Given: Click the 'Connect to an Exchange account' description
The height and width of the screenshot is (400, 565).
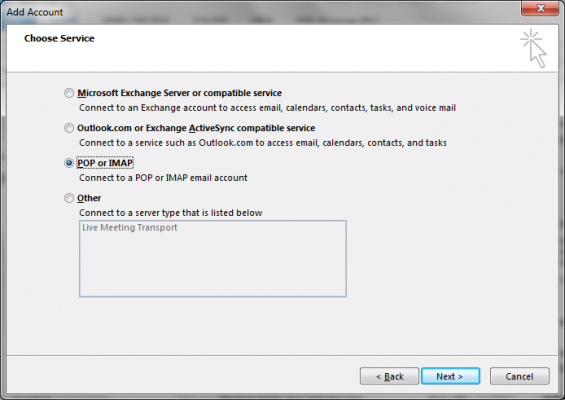Looking at the screenshot, I should 267,108.
